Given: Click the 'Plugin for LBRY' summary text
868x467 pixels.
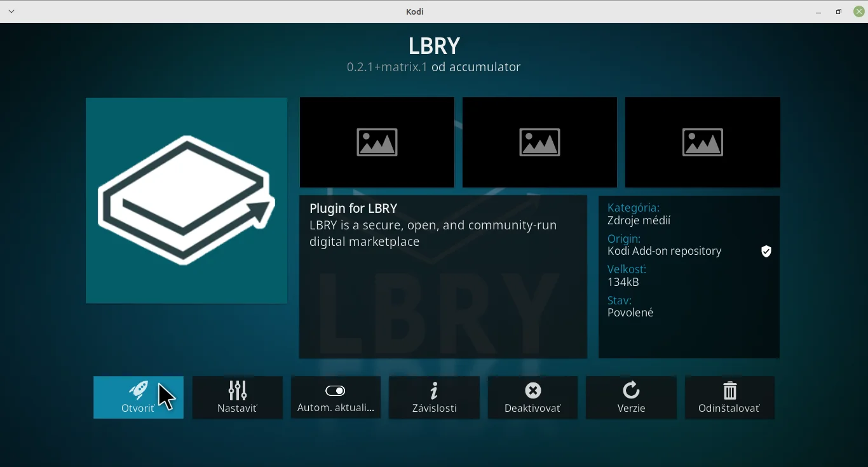Looking at the screenshot, I should (x=354, y=208).
